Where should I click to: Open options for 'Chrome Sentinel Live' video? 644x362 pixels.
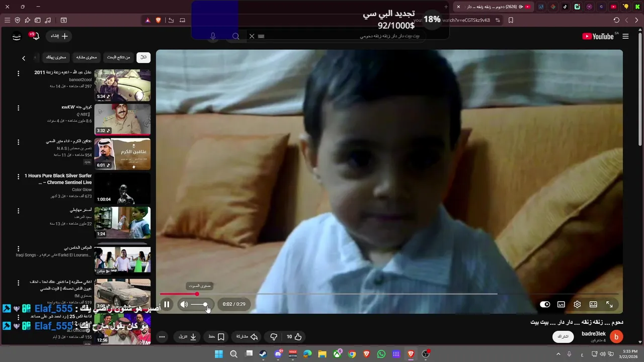(x=18, y=177)
